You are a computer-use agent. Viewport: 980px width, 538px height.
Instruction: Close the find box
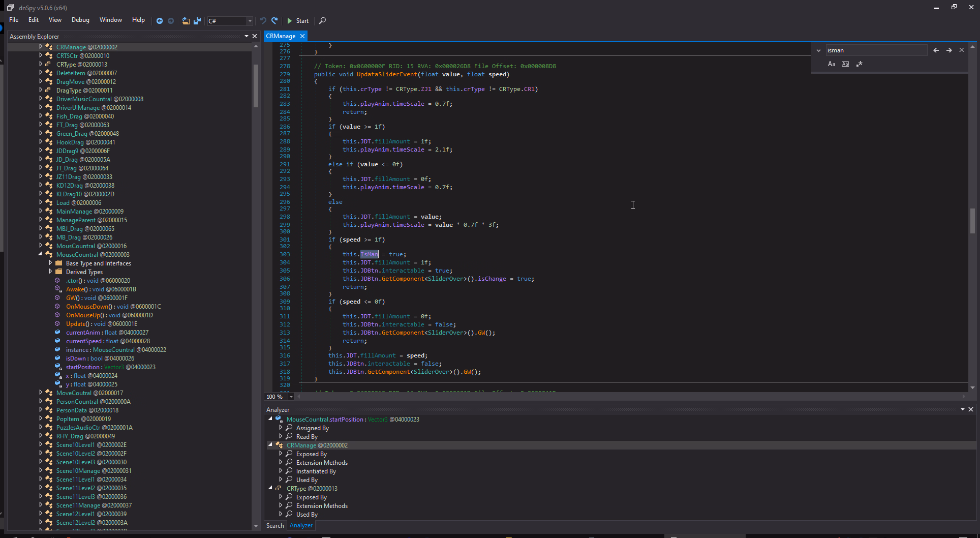pyautogui.click(x=962, y=50)
